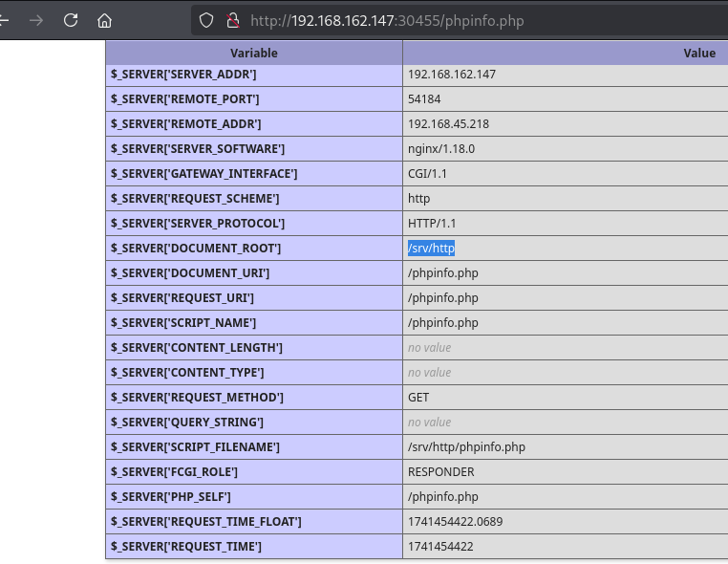Select the $_SERVER['DOCUMENT_URI'] cell
This screenshot has width=728, height=564.
[254, 273]
